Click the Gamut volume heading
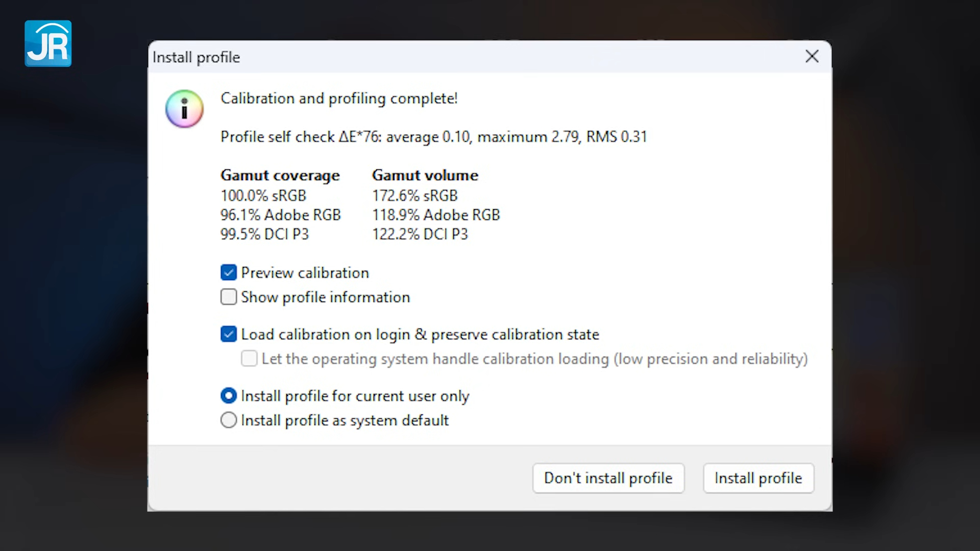Image resolution: width=980 pixels, height=551 pixels. [425, 175]
